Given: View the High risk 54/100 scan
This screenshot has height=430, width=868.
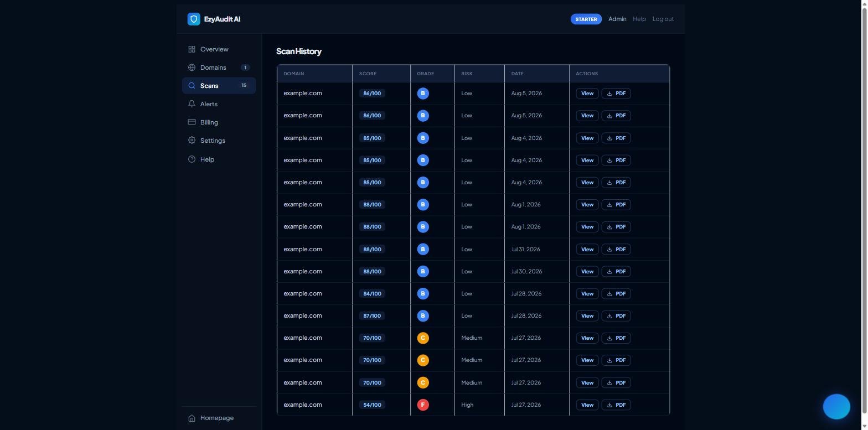Looking at the screenshot, I should click(587, 405).
